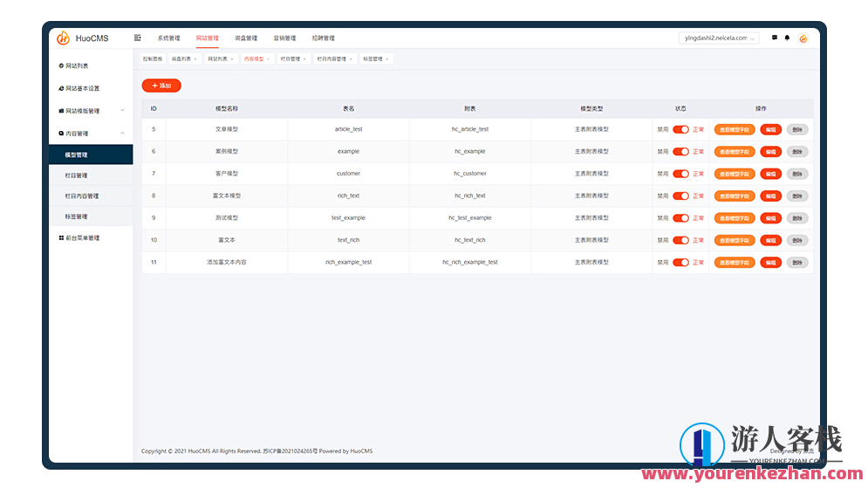The width and height of the screenshot is (868, 488).
Task: View model fields for customer row
Action: point(735,174)
